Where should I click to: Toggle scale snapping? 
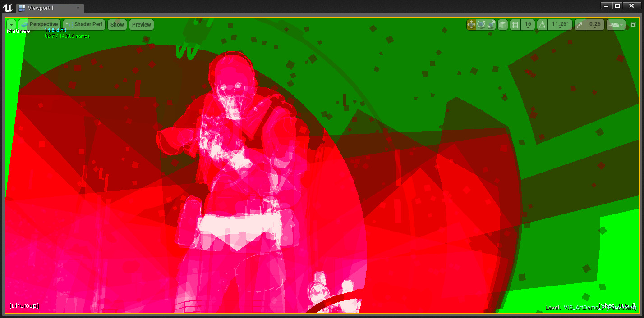580,25
